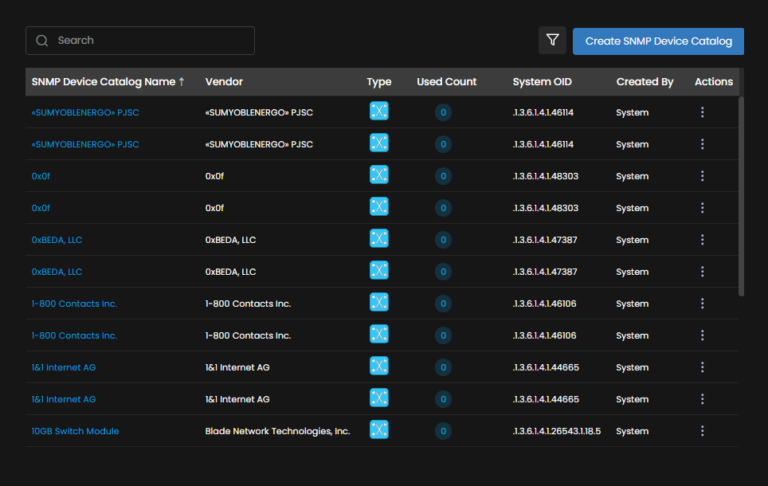The height and width of the screenshot is (486, 768).
Task: Click the Used Count column header
Action: tap(446, 82)
